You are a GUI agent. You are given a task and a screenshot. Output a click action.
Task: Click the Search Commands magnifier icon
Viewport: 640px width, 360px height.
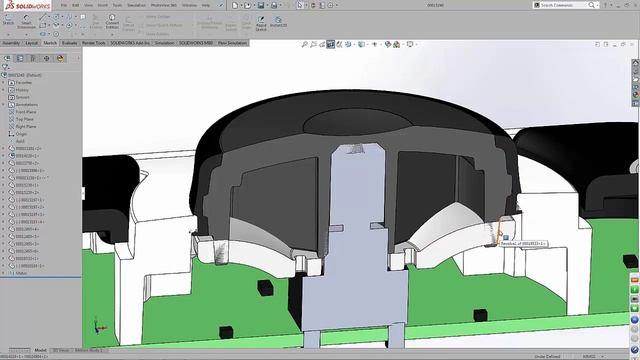click(x=591, y=5)
